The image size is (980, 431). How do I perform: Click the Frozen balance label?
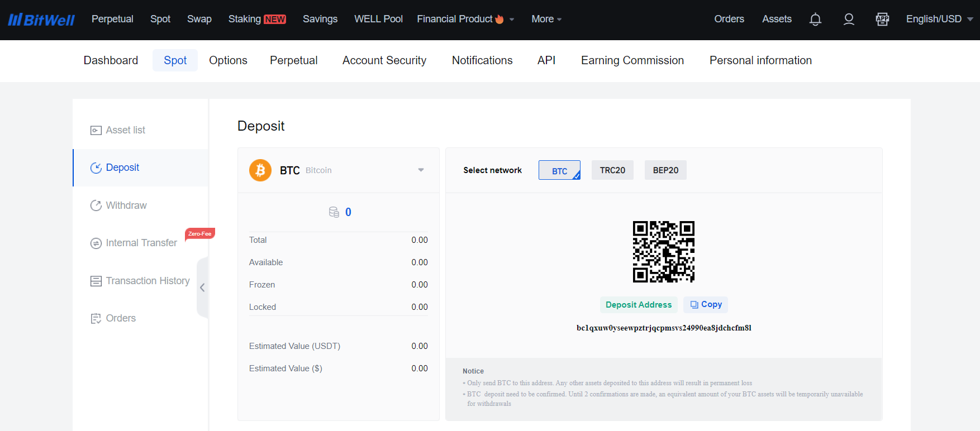pyautogui.click(x=262, y=285)
